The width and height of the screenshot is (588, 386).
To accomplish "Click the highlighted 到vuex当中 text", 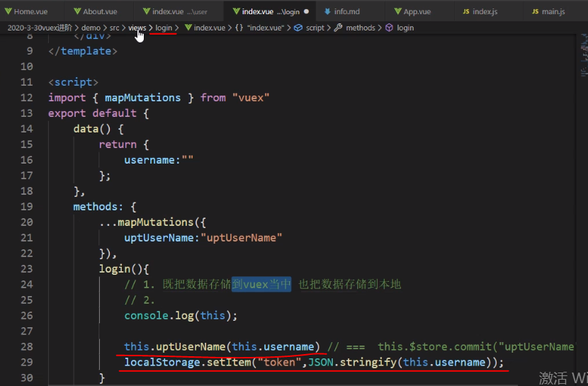I will point(261,285).
